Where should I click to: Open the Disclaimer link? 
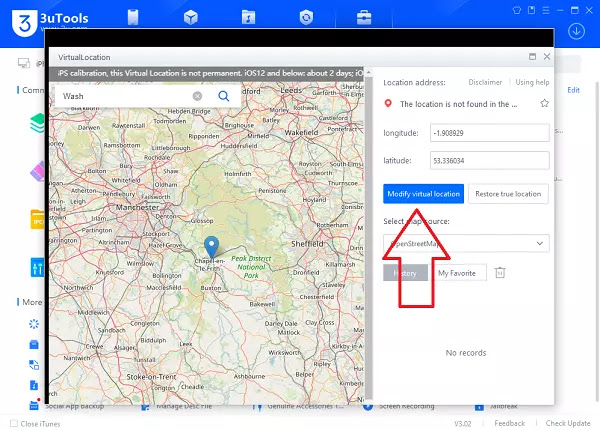[485, 82]
